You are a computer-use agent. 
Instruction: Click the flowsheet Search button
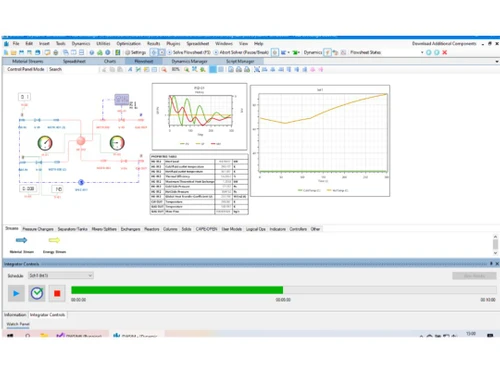pyautogui.click(x=55, y=69)
